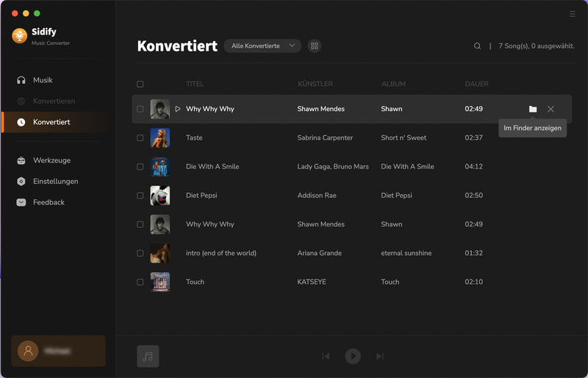Click the Diet Pepsi album cover

pyautogui.click(x=160, y=196)
